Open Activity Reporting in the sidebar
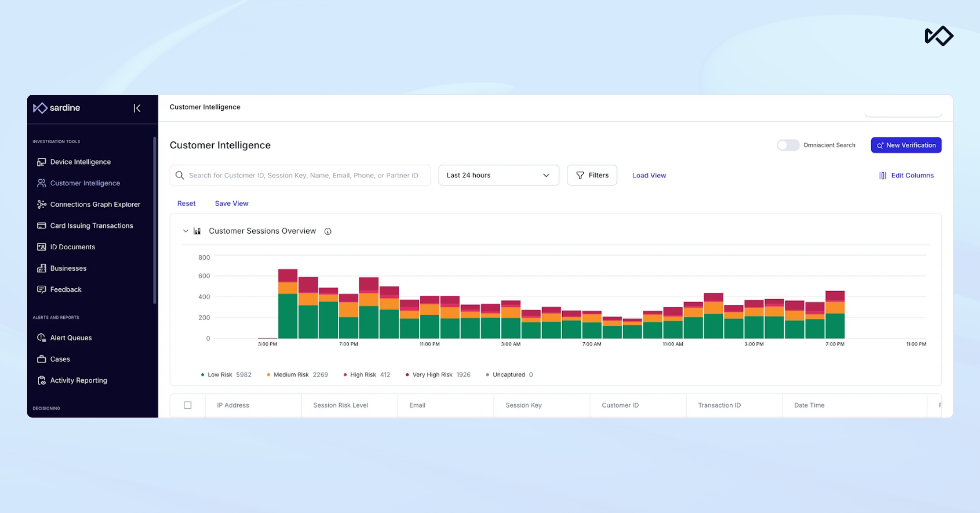 (x=78, y=380)
